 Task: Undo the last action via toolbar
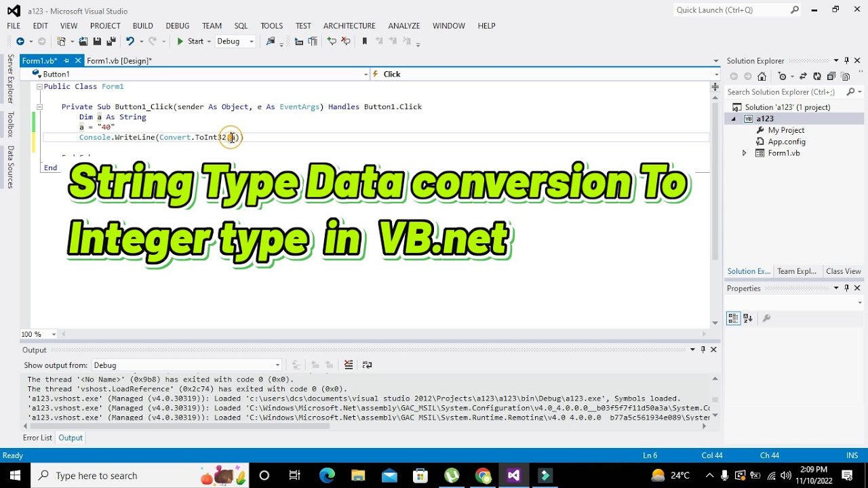[x=130, y=41]
